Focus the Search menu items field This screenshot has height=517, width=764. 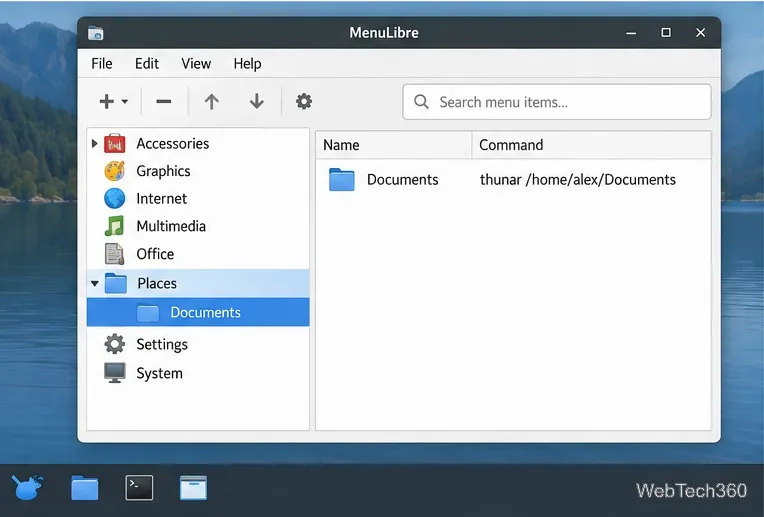coord(556,102)
